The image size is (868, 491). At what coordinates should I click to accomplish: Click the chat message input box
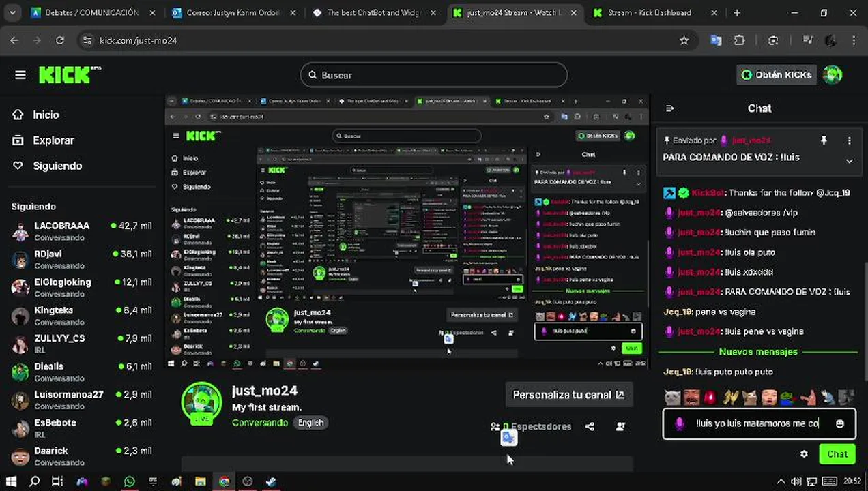(758, 423)
